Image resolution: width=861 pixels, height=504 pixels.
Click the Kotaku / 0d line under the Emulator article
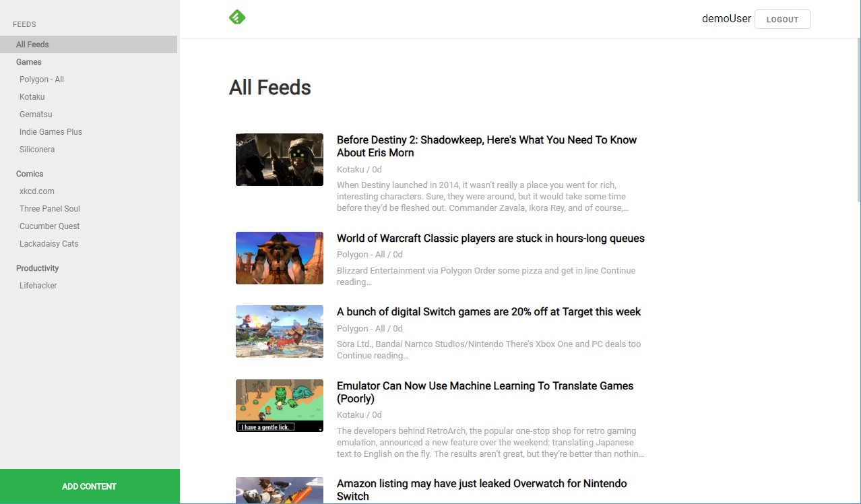[359, 415]
